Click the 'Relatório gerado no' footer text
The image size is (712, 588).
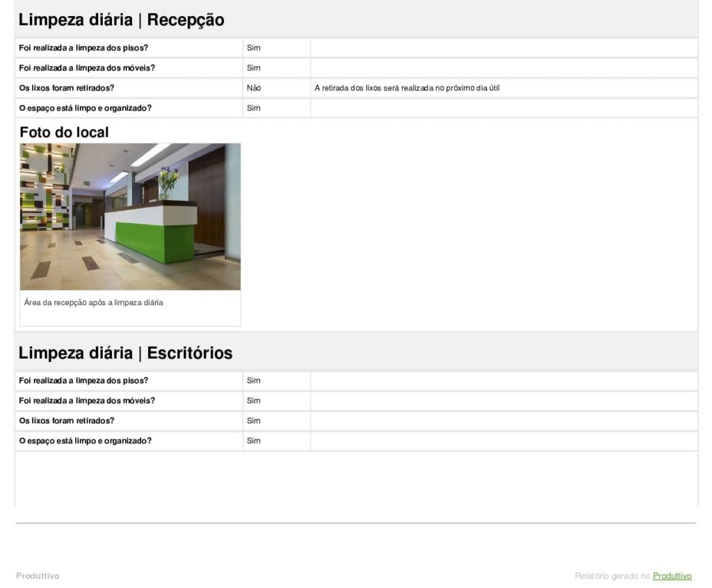click(612, 576)
